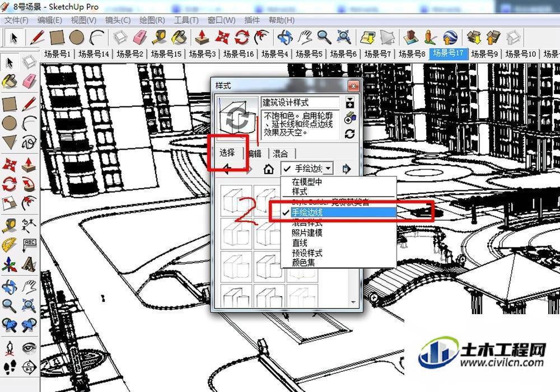Image resolution: width=560 pixels, height=392 pixels.
Task: Open the 帮助(H) menu
Action: coord(282,20)
